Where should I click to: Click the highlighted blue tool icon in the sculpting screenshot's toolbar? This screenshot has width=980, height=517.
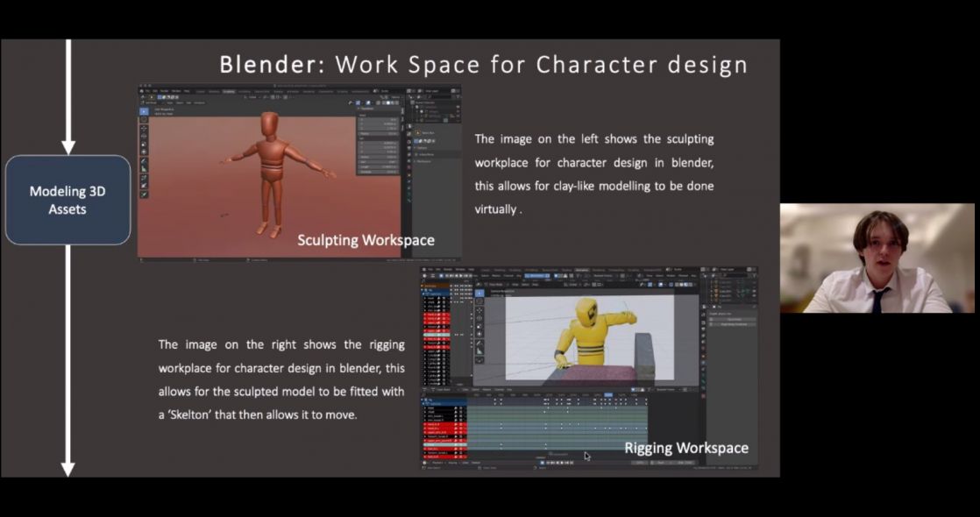coord(144,111)
